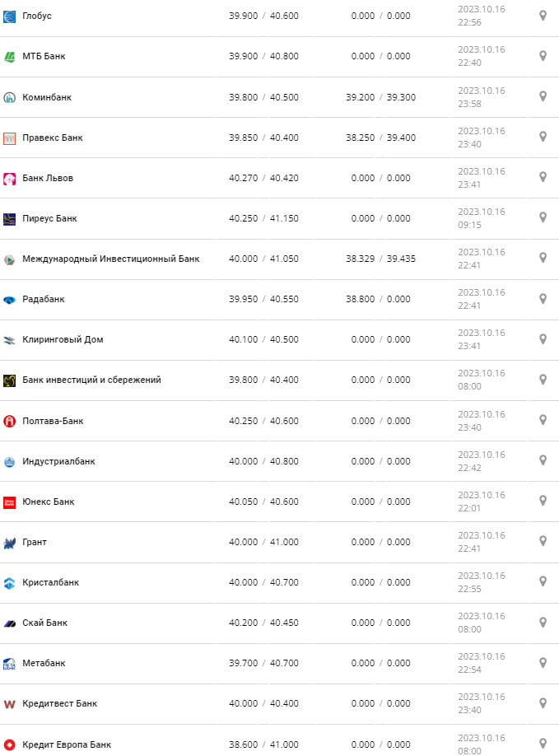The width and height of the screenshot is (559, 756).
Task: Open the Кредит Европа Банк link
Action: click(x=67, y=744)
